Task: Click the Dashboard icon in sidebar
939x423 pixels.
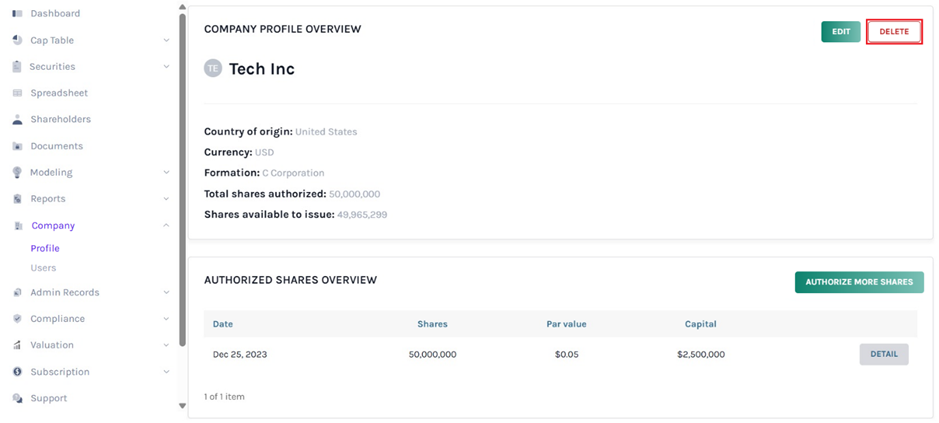Action: click(17, 14)
